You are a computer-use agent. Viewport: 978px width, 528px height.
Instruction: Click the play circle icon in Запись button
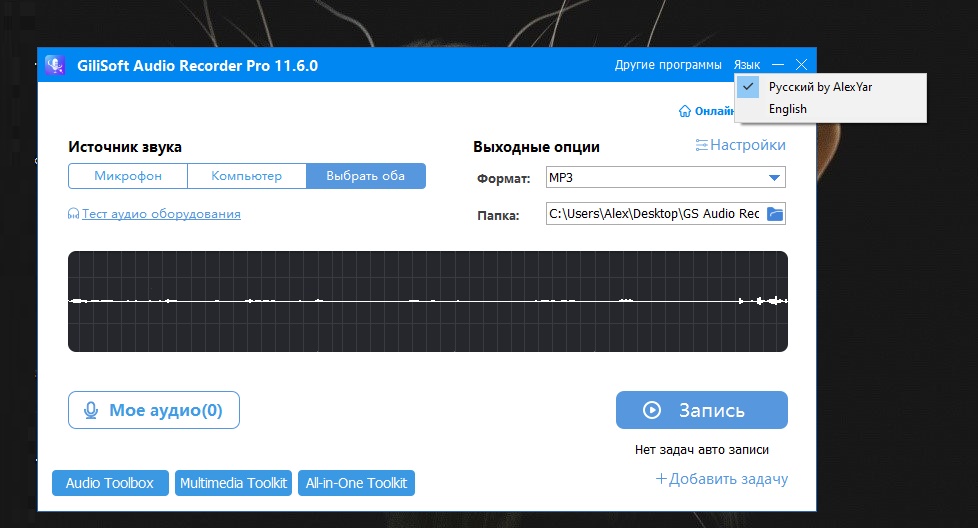point(652,410)
